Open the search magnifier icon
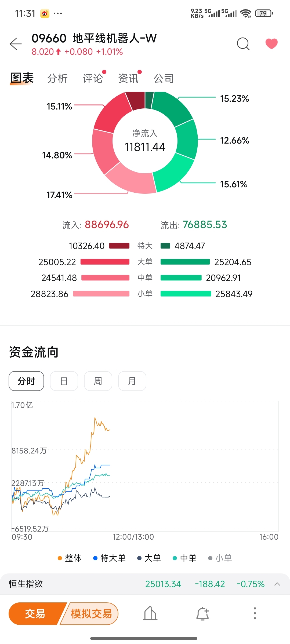The width and height of the screenshot is (290, 644). (243, 44)
